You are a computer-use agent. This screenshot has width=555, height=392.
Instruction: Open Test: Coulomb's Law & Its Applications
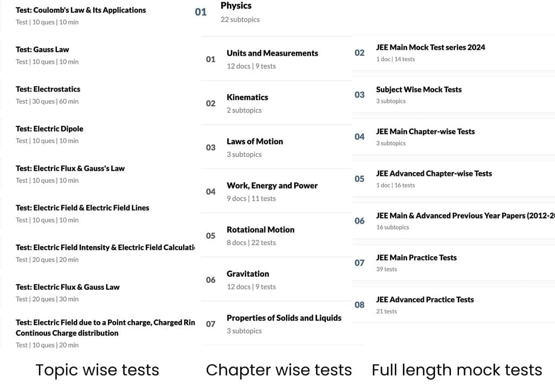pyautogui.click(x=81, y=10)
